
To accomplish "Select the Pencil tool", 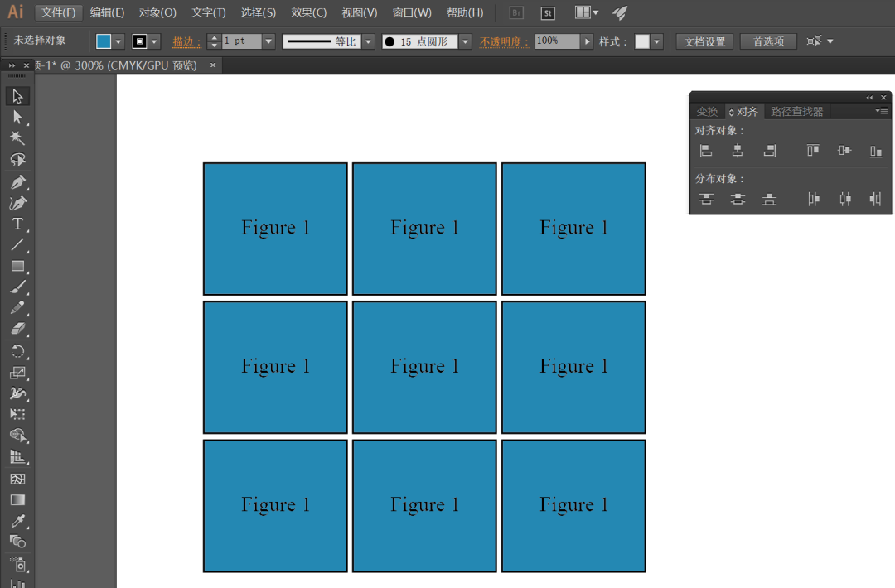I will tap(17, 307).
